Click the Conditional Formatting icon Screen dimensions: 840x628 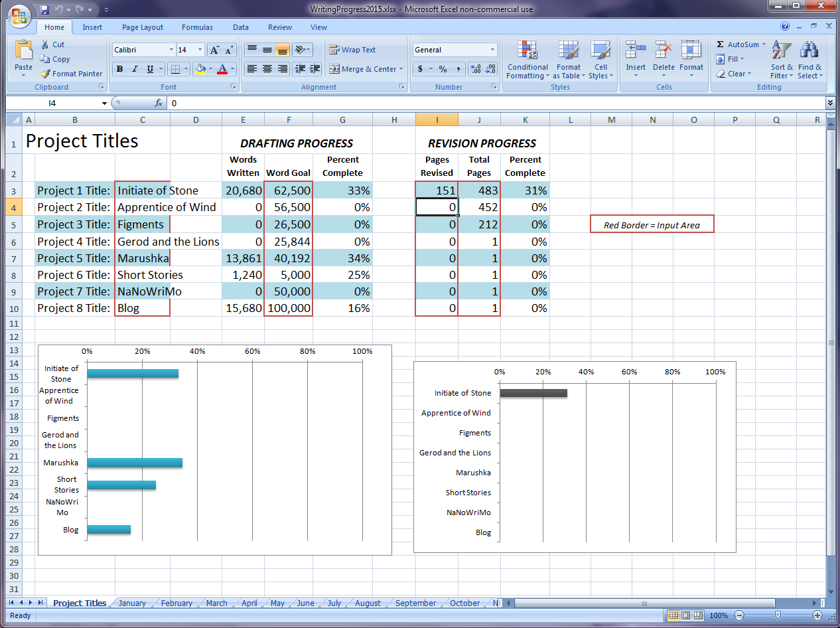click(x=527, y=51)
